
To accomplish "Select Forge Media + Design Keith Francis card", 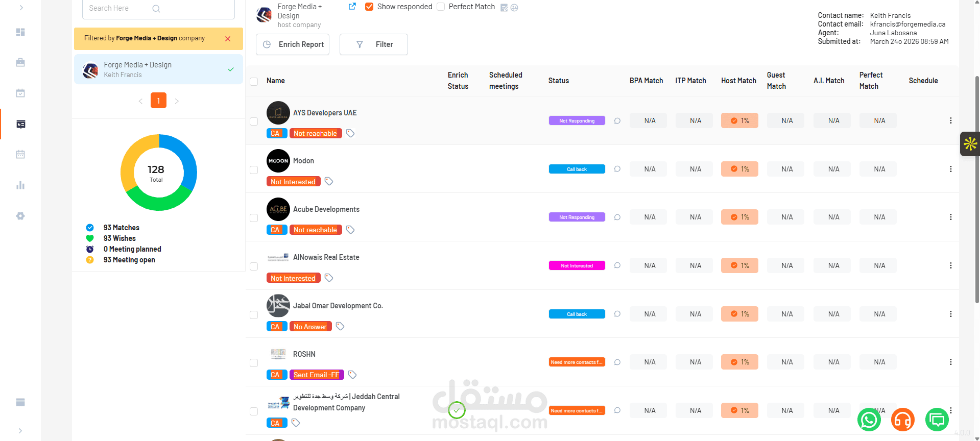I will 158,69.
